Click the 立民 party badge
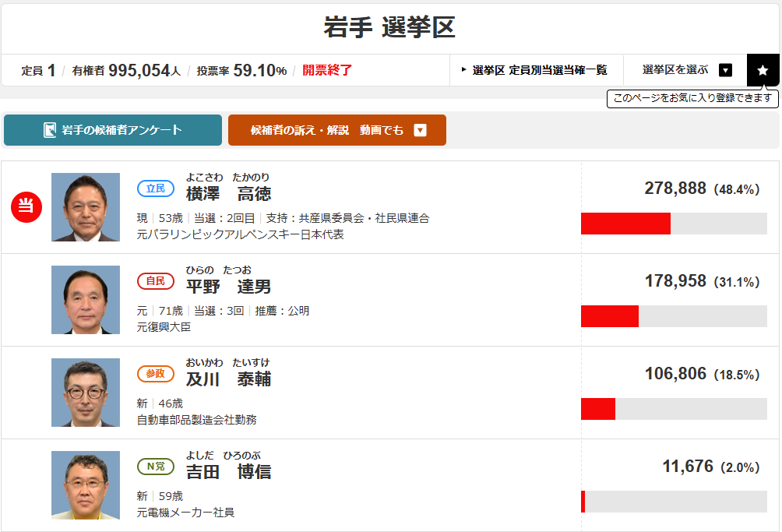Viewport: 782px width, 532px height. click(x=156, y=188)
